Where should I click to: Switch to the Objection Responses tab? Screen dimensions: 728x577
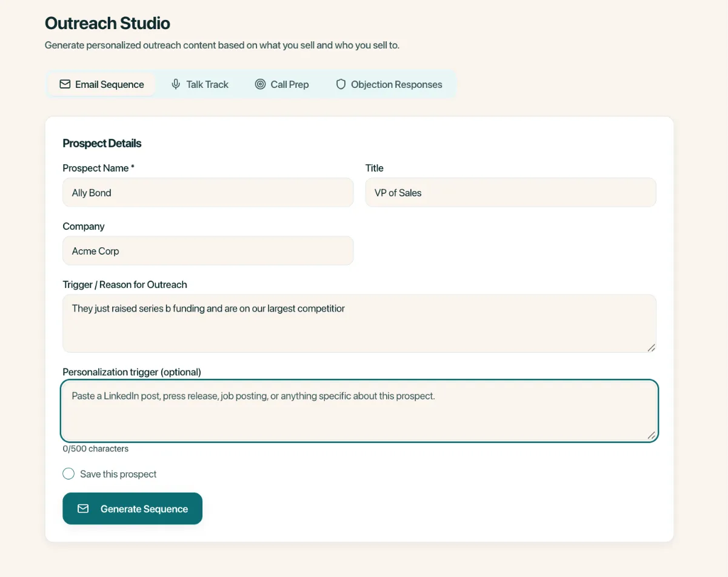(x=389, y=84)
